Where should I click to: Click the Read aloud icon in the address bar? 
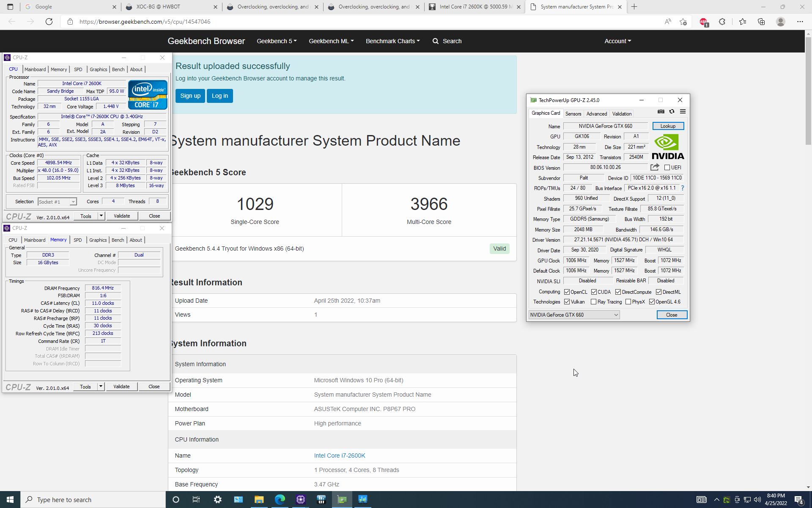point(667,22)
